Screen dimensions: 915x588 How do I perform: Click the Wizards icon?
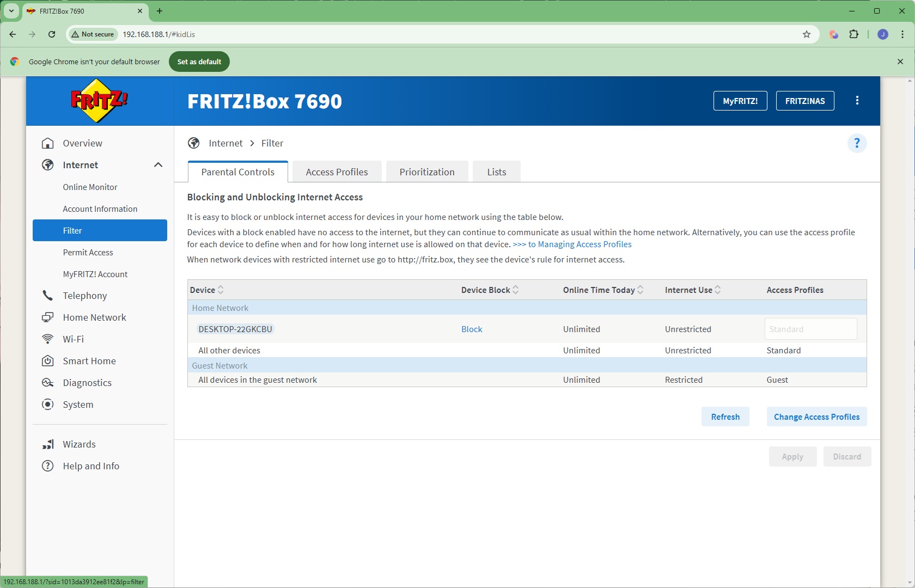48,444
